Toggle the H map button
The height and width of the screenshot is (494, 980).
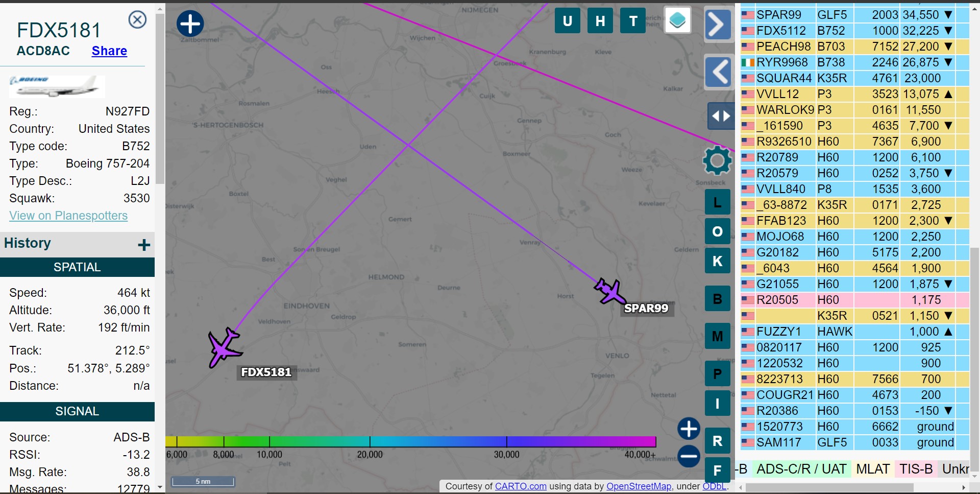click(x=600, y=20)
